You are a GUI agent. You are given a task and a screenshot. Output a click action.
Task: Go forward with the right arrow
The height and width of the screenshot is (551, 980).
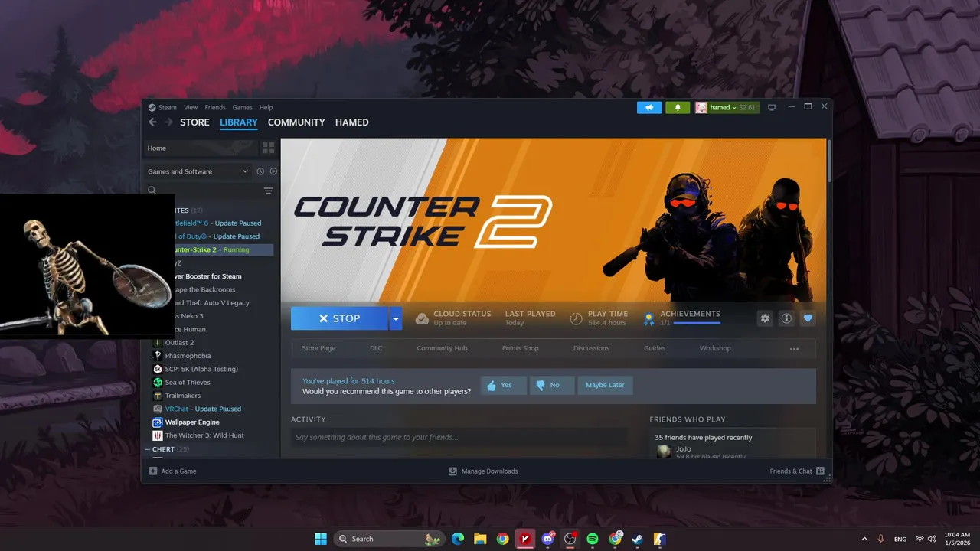click(x=168, y=122)
